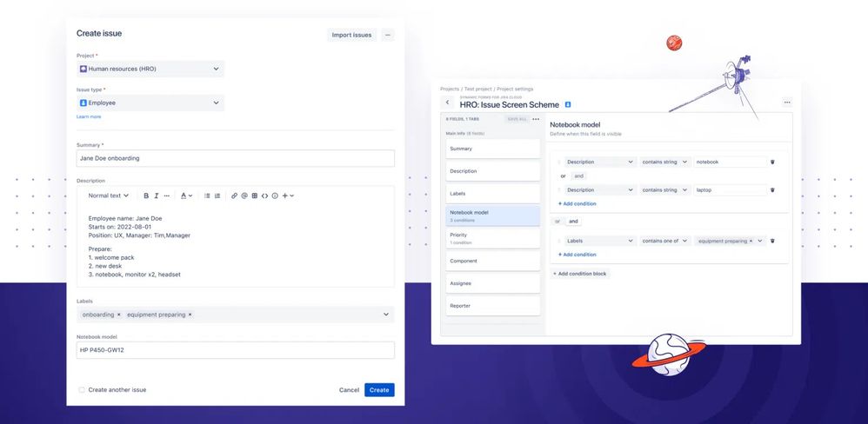Click the notebook value input
The height and width of the screenshot is (424, 868).
(730, 162)
